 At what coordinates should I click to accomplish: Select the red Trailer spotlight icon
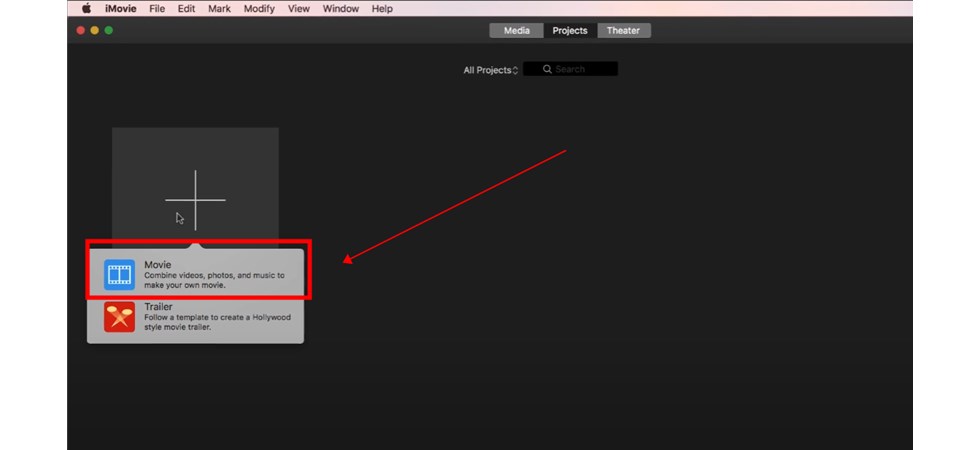(119, 317)
